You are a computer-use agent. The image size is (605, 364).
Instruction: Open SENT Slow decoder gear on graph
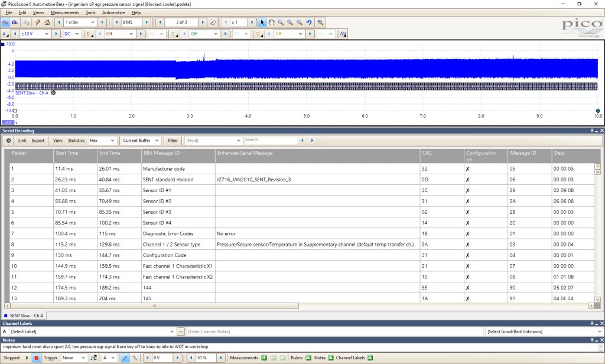pyautogui.click(x=53, y=93)
